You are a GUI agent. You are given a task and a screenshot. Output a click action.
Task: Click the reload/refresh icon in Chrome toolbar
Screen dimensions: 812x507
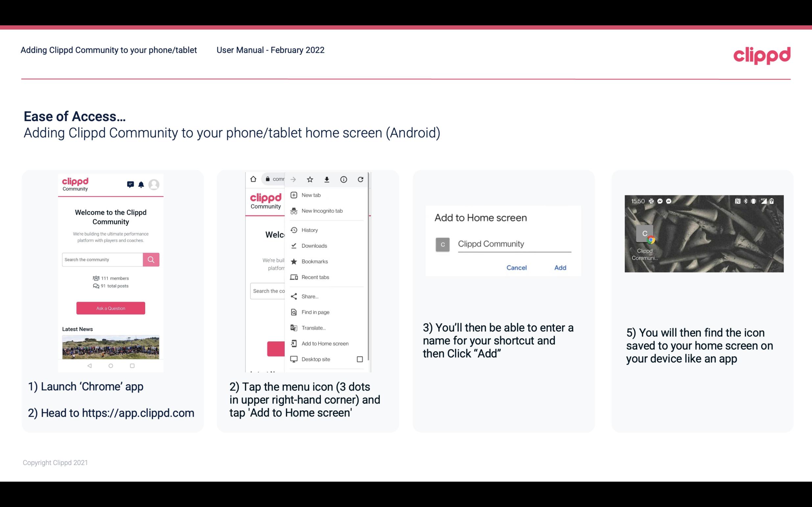362,179
